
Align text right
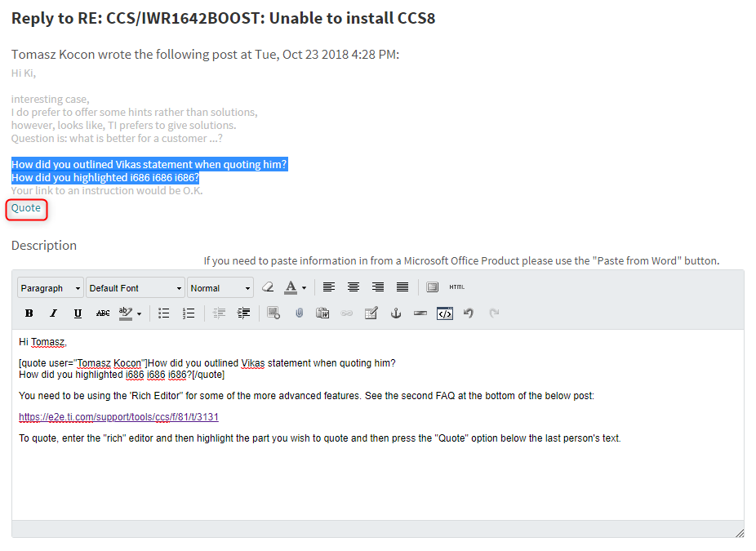pos(378,287)
